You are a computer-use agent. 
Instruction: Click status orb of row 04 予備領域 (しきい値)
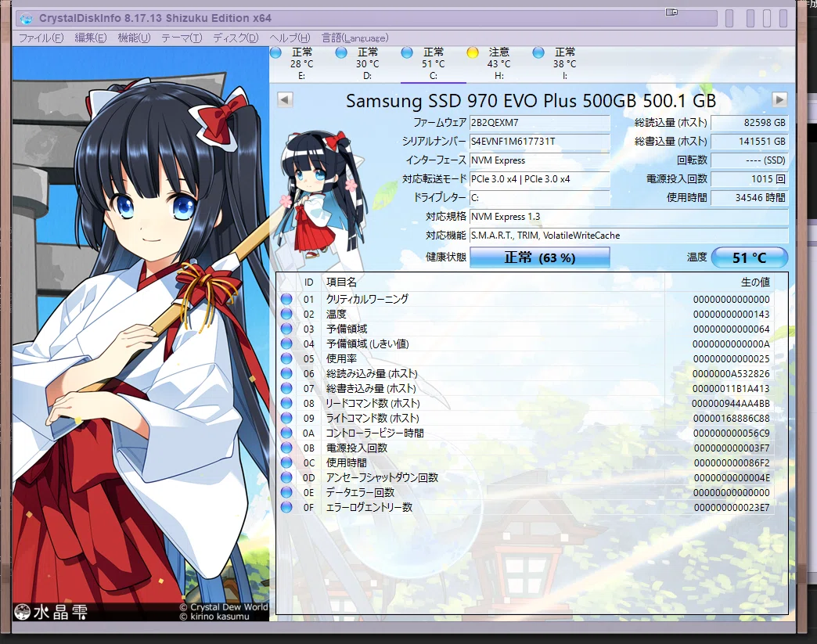point(286,344)
